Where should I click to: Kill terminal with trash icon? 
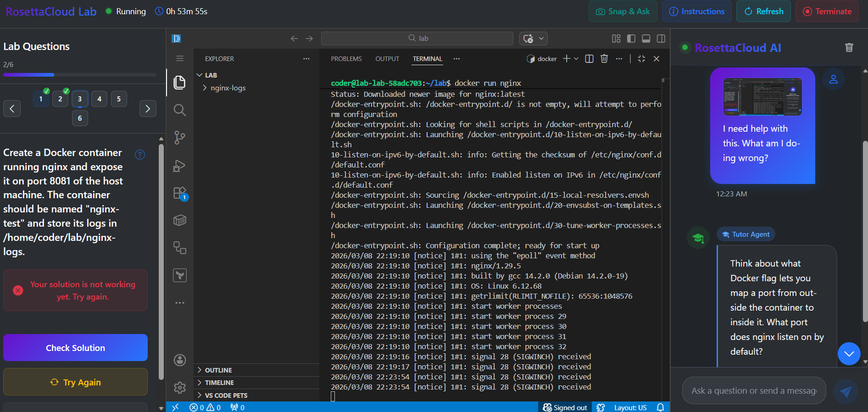click(604, 59)
